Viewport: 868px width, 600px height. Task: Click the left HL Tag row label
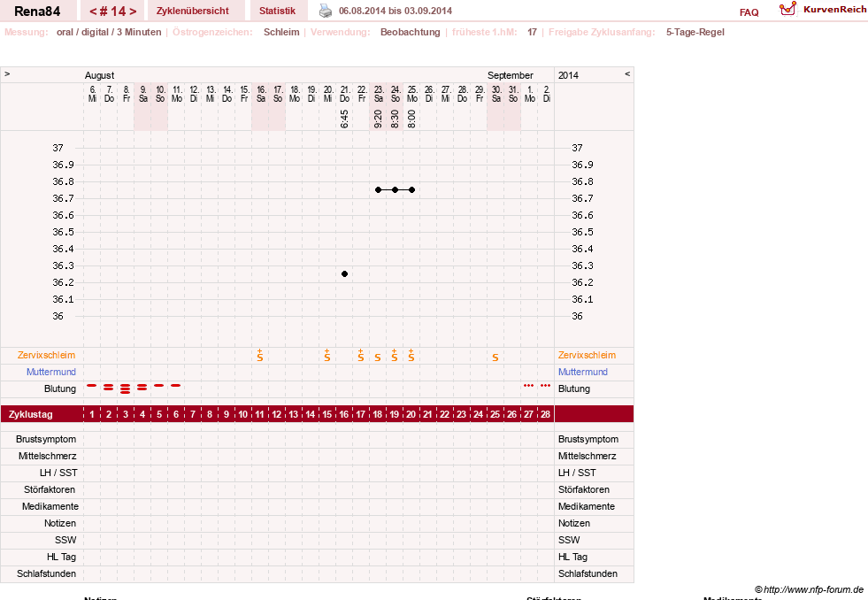tap(61, 557)
